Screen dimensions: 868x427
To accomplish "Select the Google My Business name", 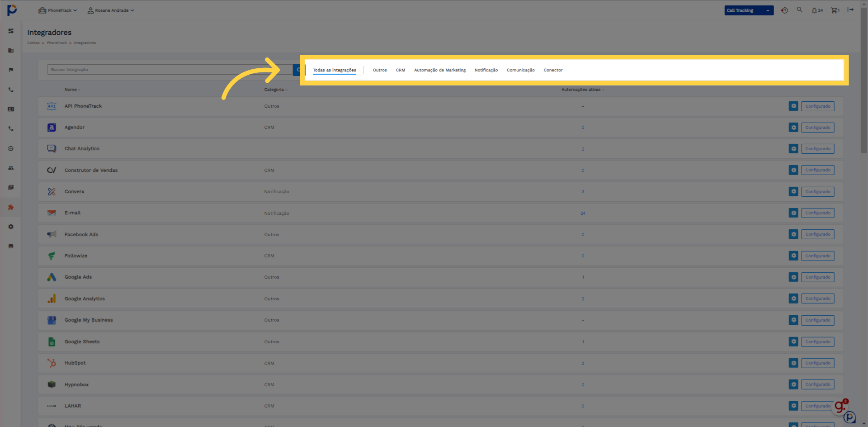I will point(89,320).
